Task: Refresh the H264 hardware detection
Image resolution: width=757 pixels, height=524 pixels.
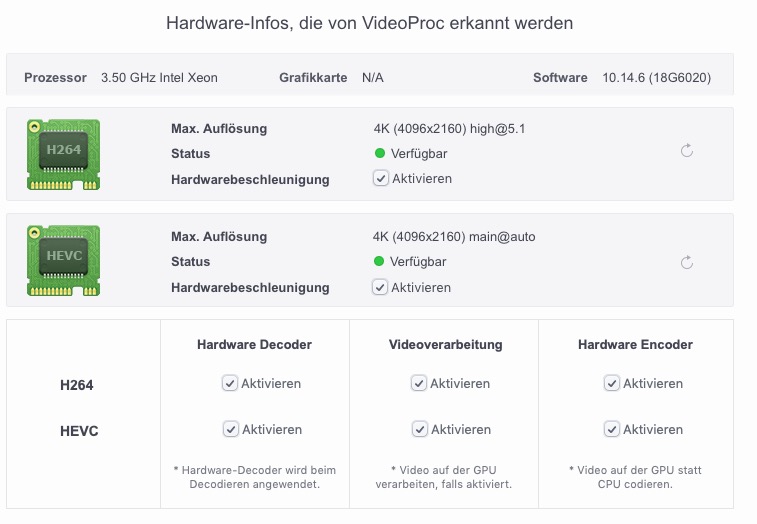Action: coord(687,151)
